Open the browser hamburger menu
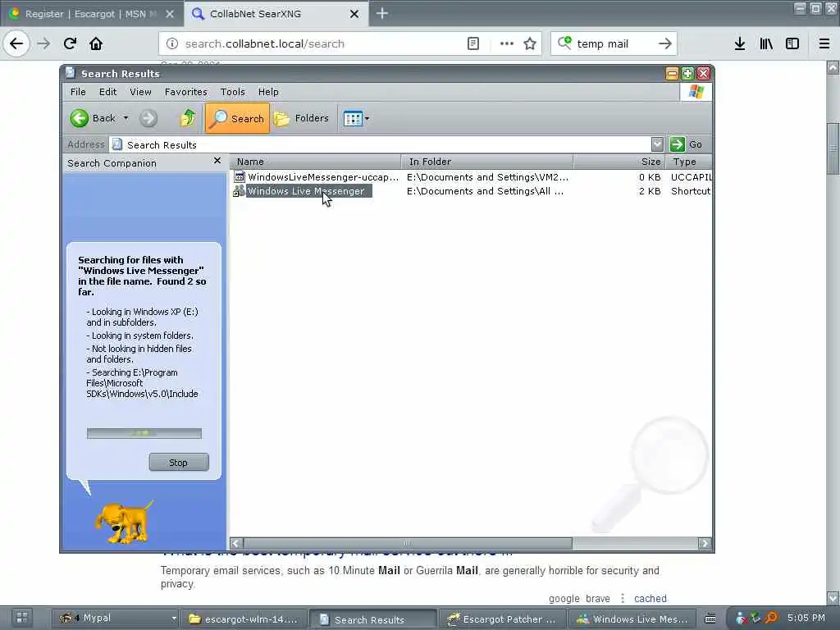The width and height of the screenshot is (840, 630). coord(824,43)
